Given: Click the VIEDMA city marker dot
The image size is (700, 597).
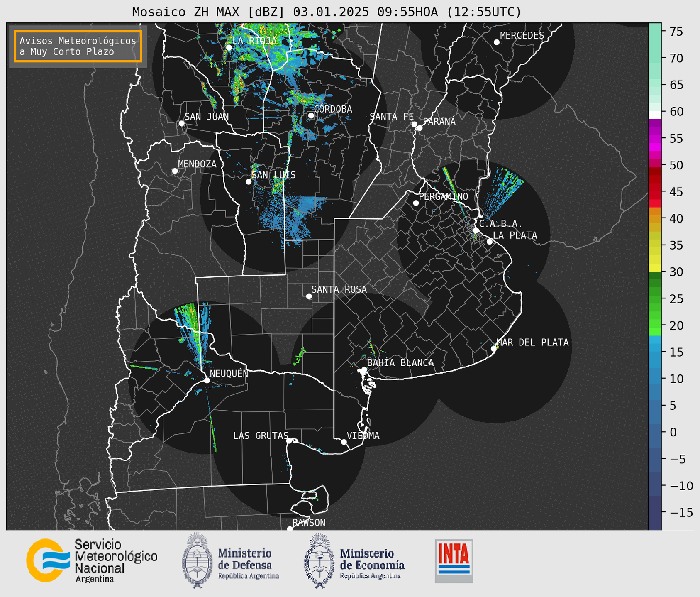Looking at the screenshot, I should (344, 442).
